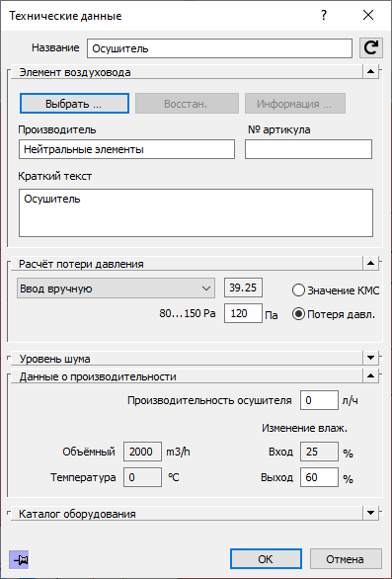Click the m3/h unit label

179,452
